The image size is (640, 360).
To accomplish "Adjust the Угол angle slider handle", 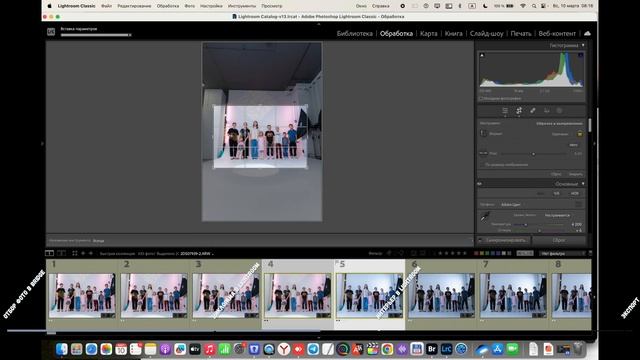I will [533, 154].
